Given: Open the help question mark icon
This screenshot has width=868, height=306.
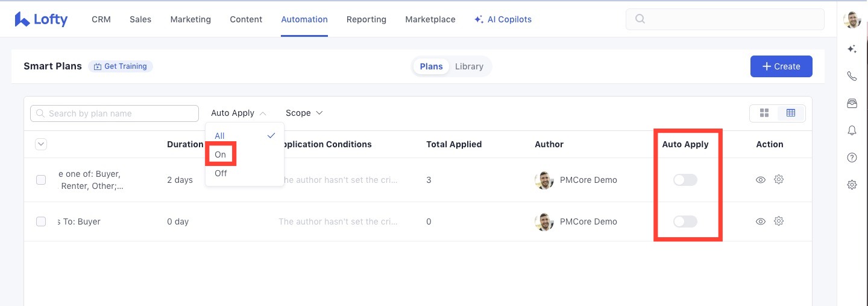Looking at the screenshot, I should 852,158.
